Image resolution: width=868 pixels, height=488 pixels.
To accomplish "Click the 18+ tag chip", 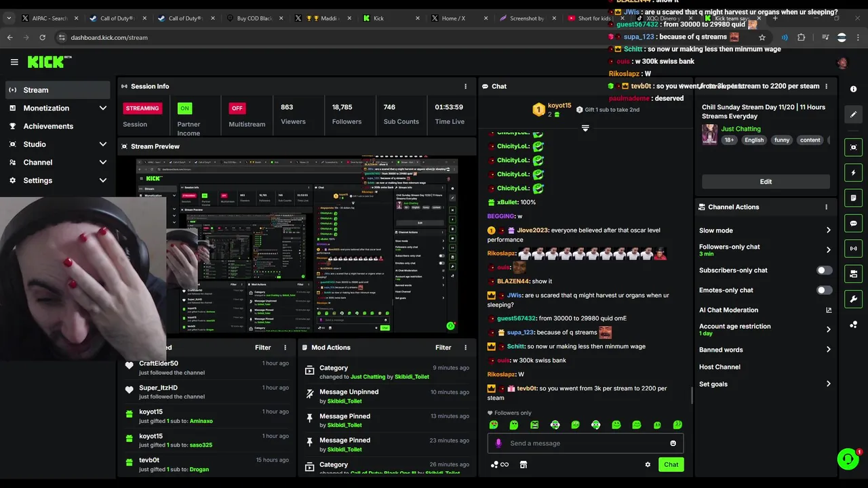I will 729,140.
